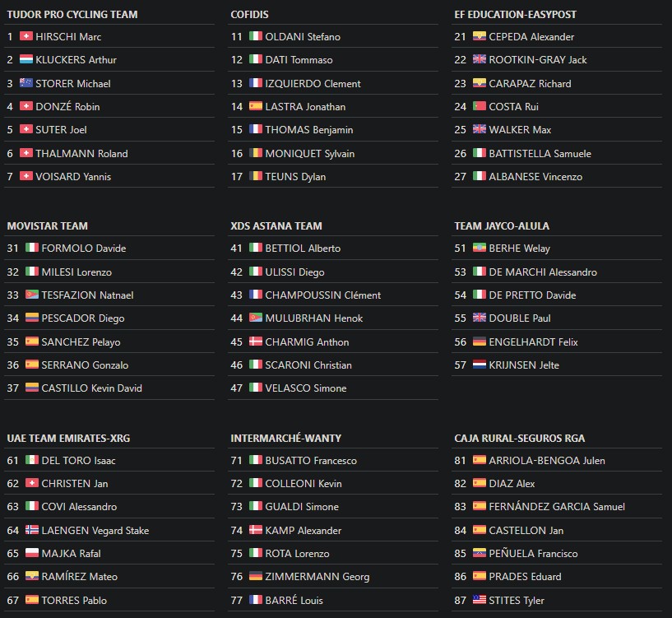
Task: Click the Portuguese flag beside COSTA Rui
Action: (x=480, y=106)
